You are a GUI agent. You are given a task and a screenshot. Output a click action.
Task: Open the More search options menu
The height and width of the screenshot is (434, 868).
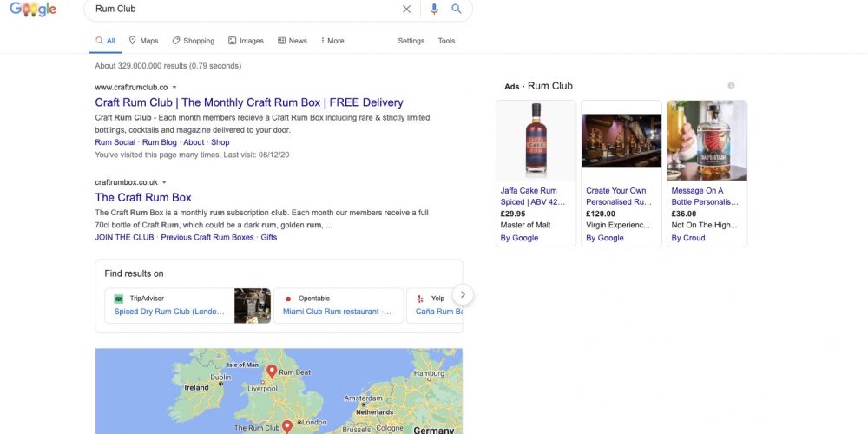pos(332,41)
